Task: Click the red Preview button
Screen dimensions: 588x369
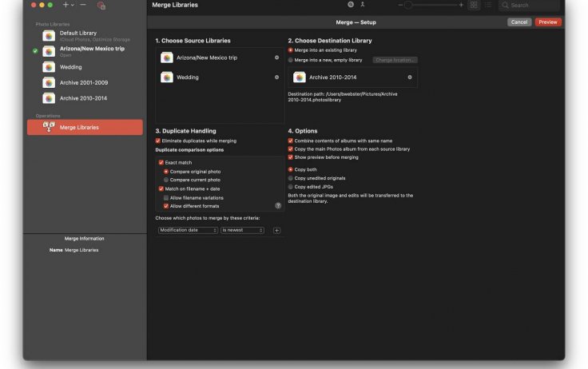Action: (548, 22)
